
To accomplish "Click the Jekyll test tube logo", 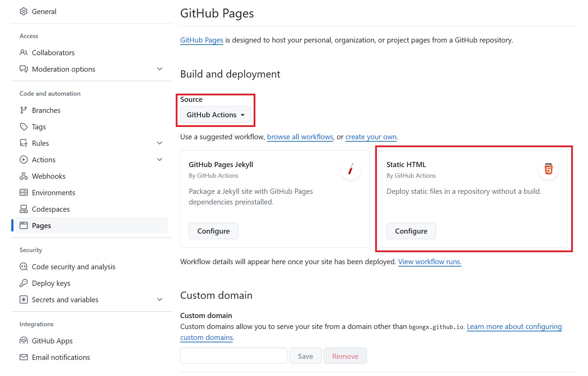I will click(351, 169).
